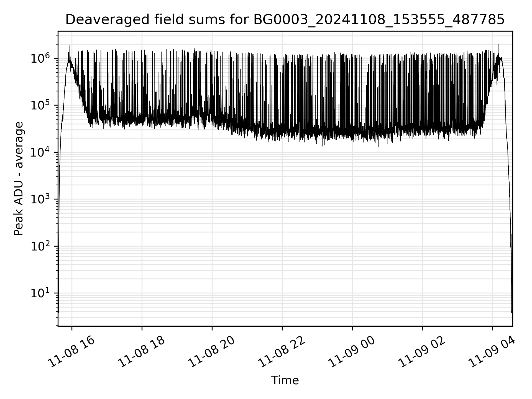532x399 pixels.
Task: Click the y tick label 10^5
Action: point(40,105)
